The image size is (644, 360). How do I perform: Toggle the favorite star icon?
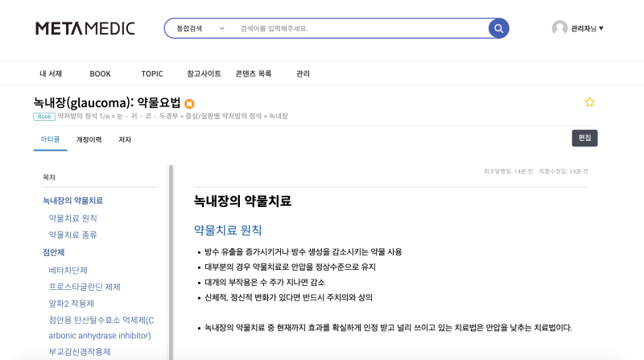pyautogui.click(x=589, y=102)
